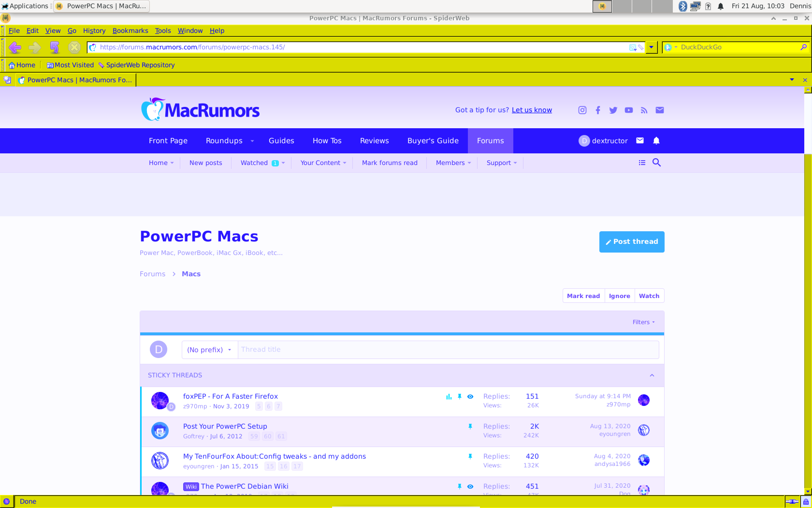812x508 pixels.
Task: Open the URL bar history dropdown
Action: (x=652, y=47)
